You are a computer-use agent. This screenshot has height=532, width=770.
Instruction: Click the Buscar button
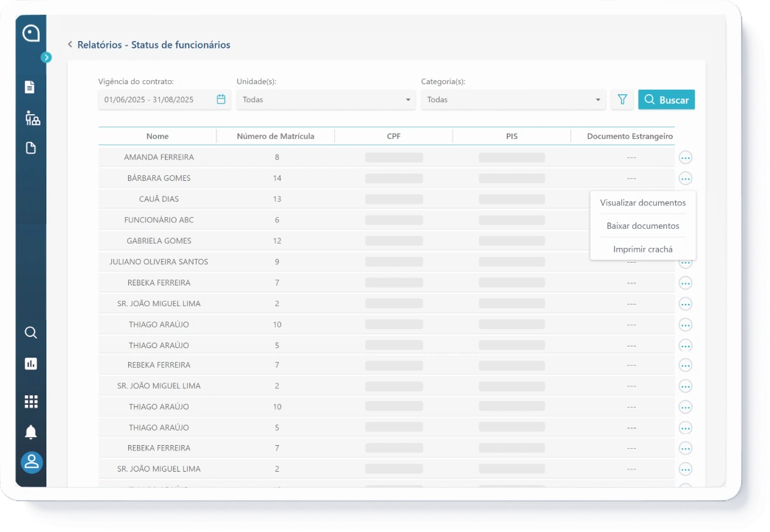(666, 99)
